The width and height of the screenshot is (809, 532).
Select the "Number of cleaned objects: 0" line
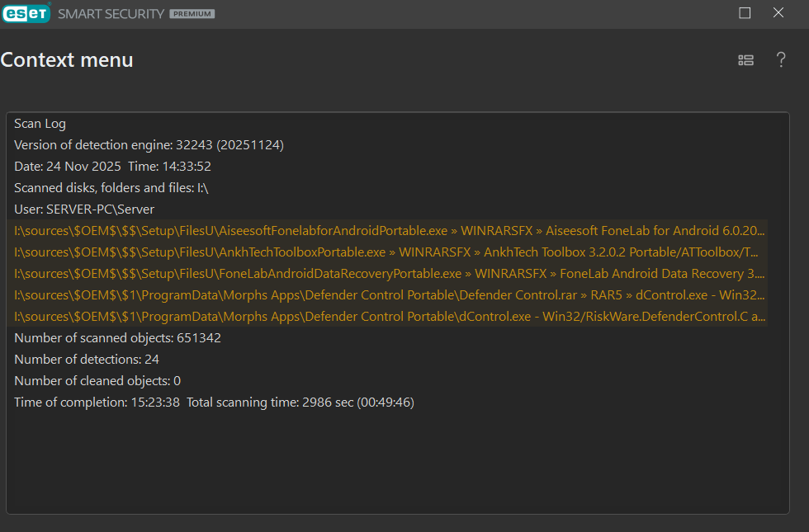coord(97,381)
